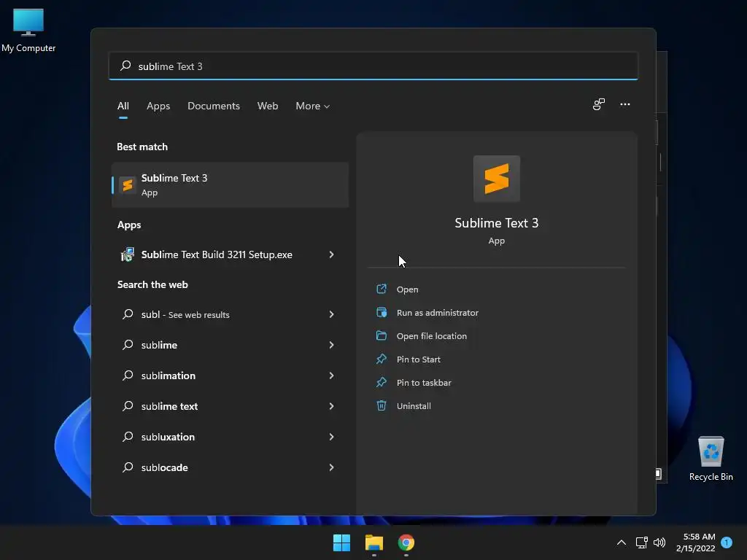Click the volume speaker icon
747x560 pixels.
pos(659,542)
